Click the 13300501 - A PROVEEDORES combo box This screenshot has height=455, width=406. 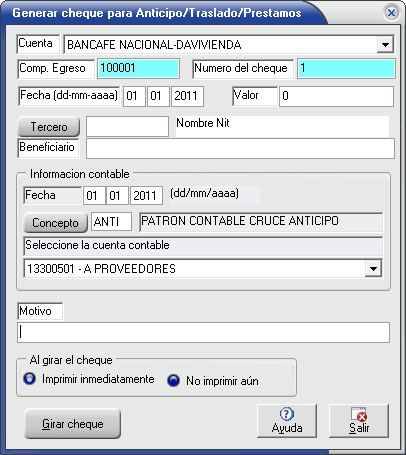203,269
